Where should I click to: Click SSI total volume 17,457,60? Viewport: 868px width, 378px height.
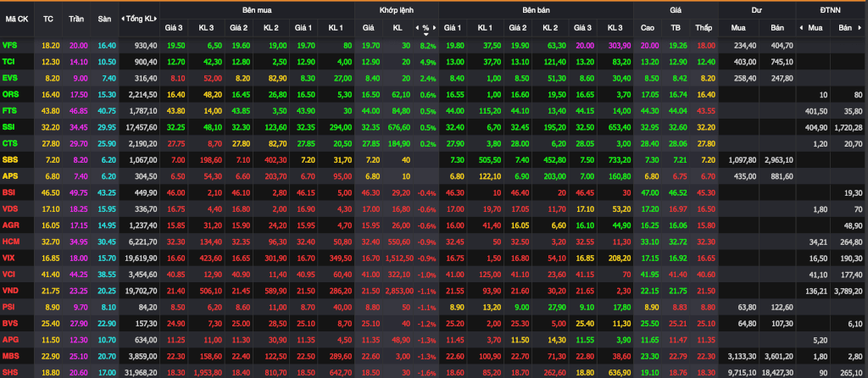(142, 128)
